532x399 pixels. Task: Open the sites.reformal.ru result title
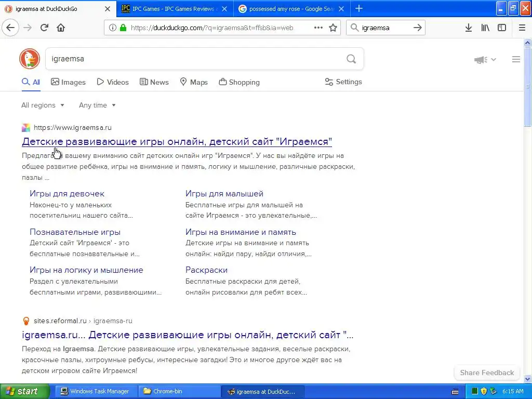coord(188,335)
